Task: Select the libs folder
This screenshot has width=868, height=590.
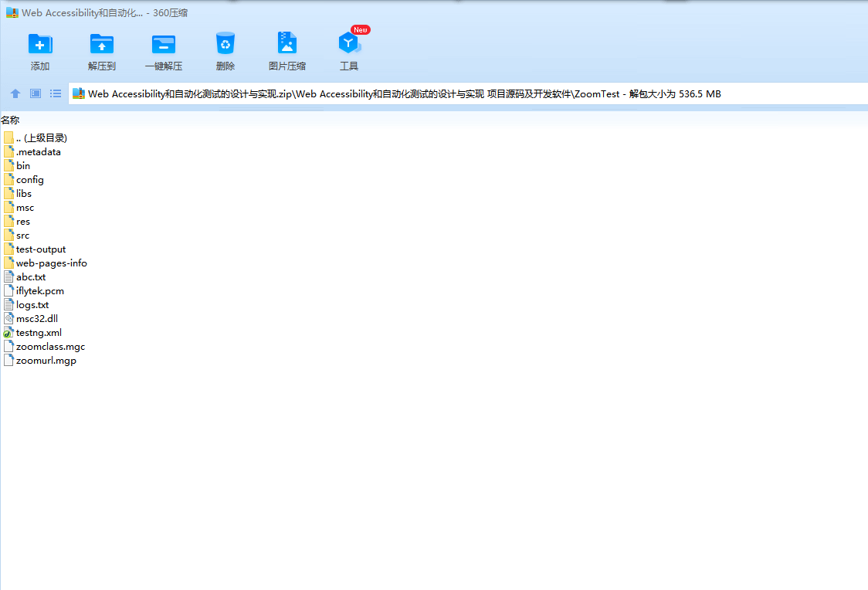Action: (18, 193)
